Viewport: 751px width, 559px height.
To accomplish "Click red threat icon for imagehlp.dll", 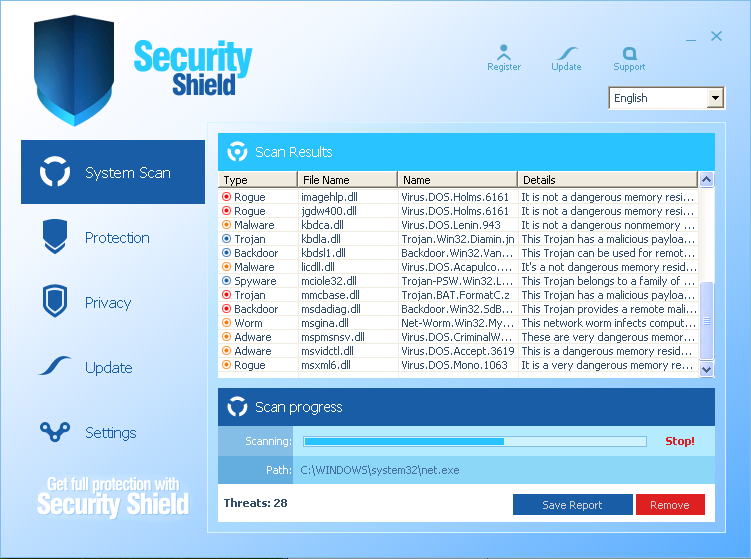I will (x=227, y=196).
